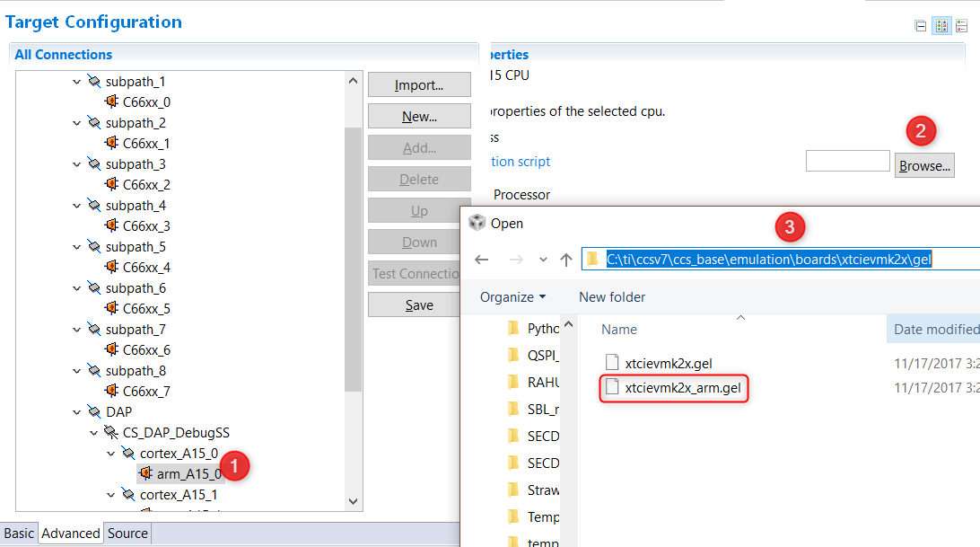
Task: Save the target configuration
Action: pyautogui.click(x=419, y=305)
